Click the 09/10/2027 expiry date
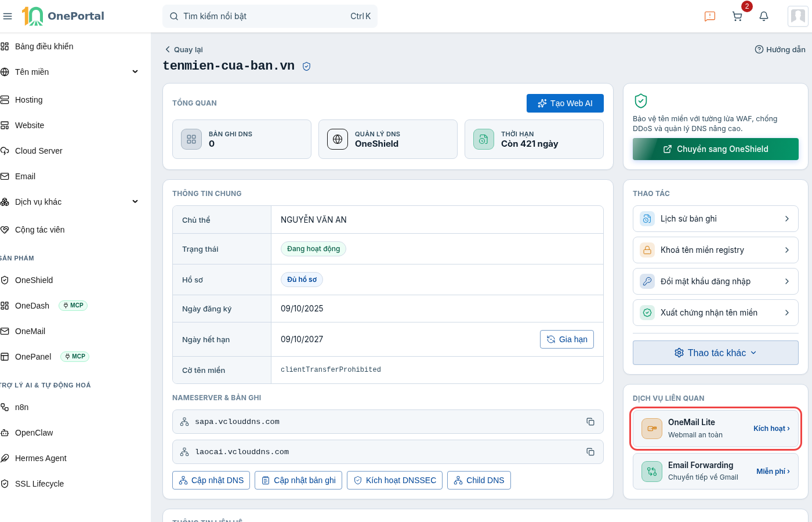 click(302, 339)
